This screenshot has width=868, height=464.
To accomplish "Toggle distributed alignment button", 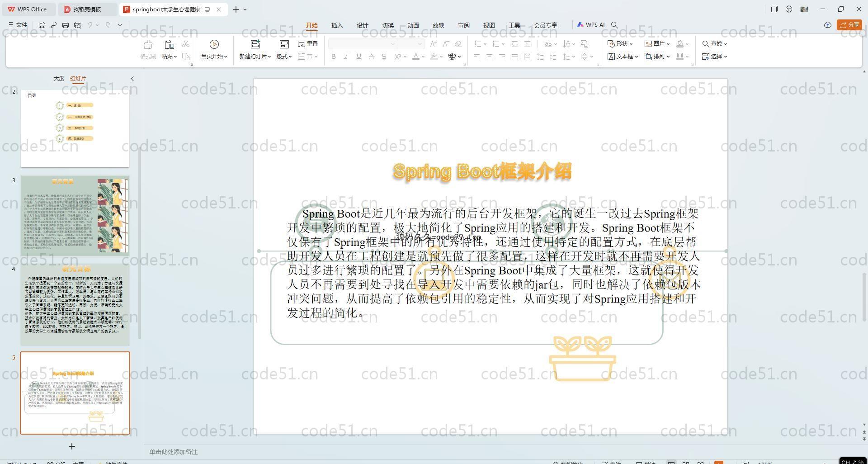I will tap(527, 57).
